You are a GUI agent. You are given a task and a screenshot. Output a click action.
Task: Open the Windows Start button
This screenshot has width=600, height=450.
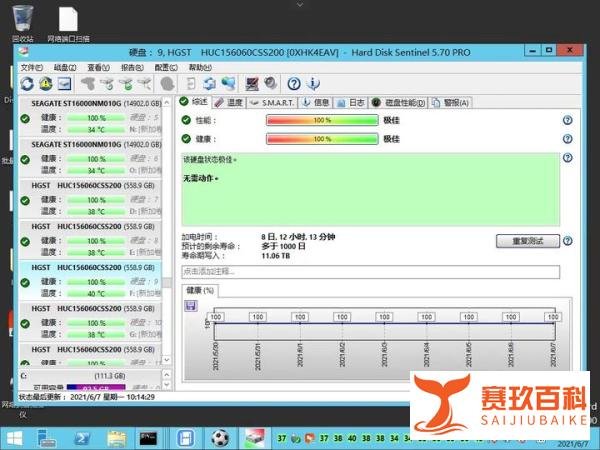[15, 438]
